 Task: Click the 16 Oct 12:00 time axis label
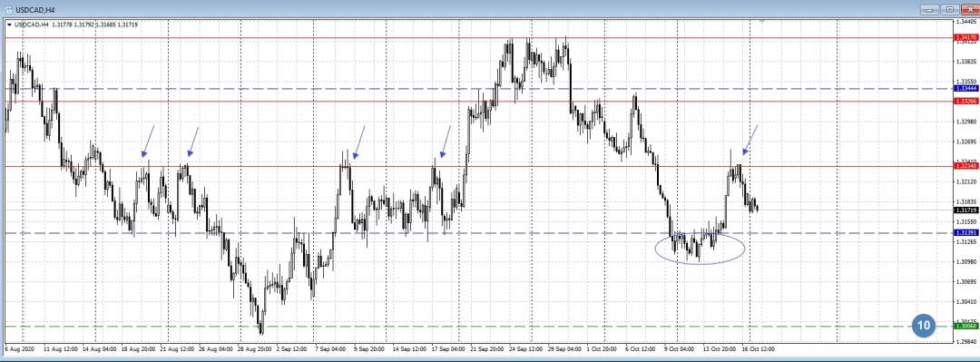click(757, 349)
